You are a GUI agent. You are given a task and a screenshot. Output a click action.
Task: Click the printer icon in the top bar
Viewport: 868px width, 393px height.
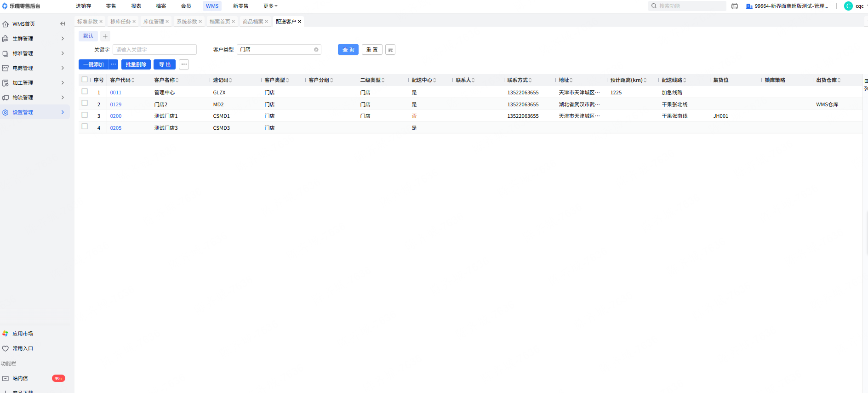tap(735, 6)
